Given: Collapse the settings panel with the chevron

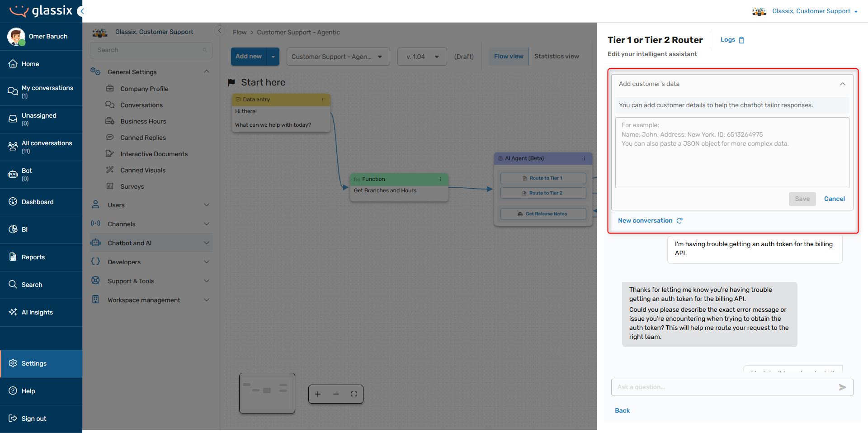Looking at the screenshot, I should 219,31.
